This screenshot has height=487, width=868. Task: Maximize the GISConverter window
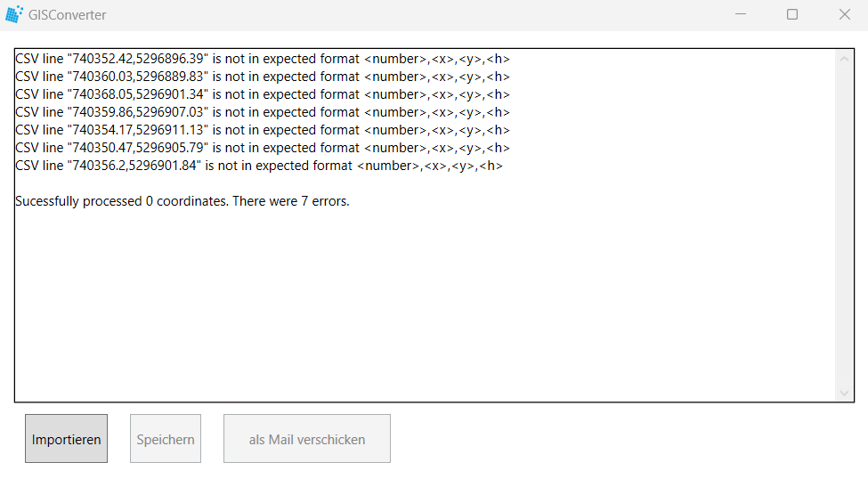[x=792, y=14]
